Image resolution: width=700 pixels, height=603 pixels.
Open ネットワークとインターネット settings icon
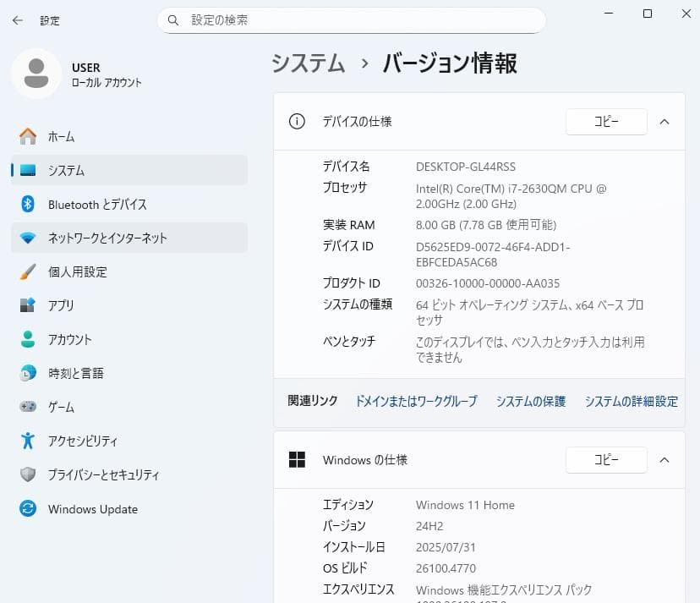(x=26, y=238)
